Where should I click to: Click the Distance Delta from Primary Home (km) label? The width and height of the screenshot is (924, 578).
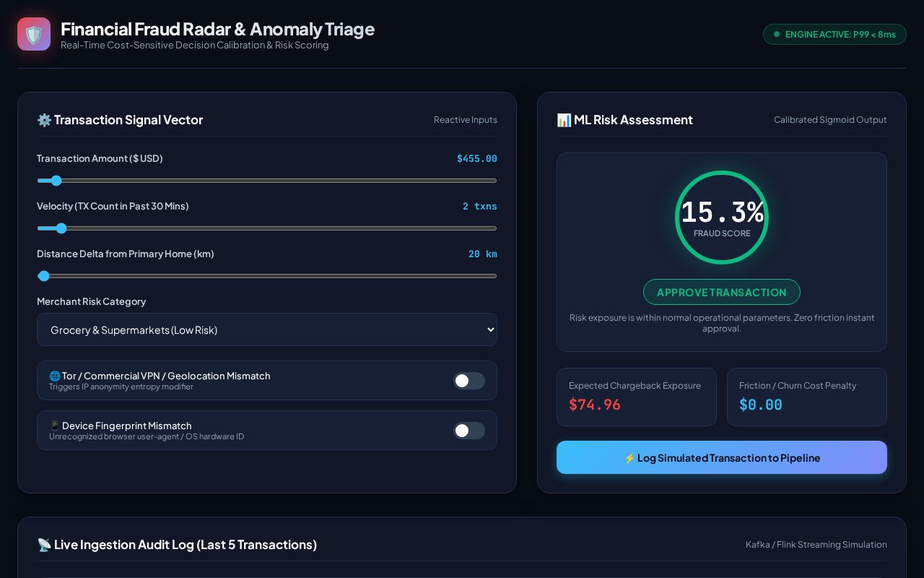pyautogui.click(x=126, y=254)
